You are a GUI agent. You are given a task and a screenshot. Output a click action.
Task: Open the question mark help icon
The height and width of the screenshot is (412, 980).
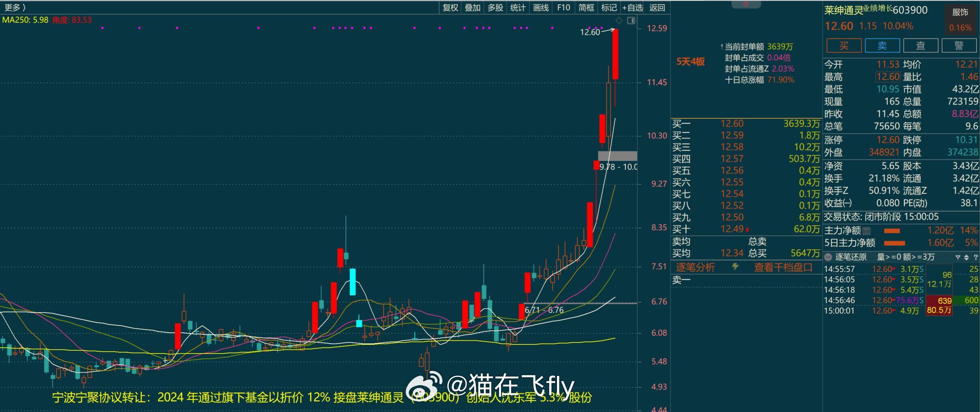975,257
